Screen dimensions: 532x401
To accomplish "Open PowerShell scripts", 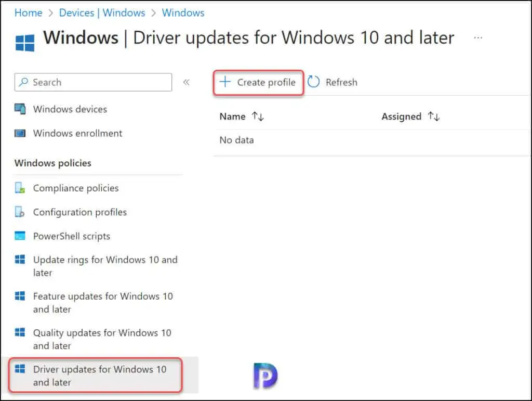I will [72, 236].
